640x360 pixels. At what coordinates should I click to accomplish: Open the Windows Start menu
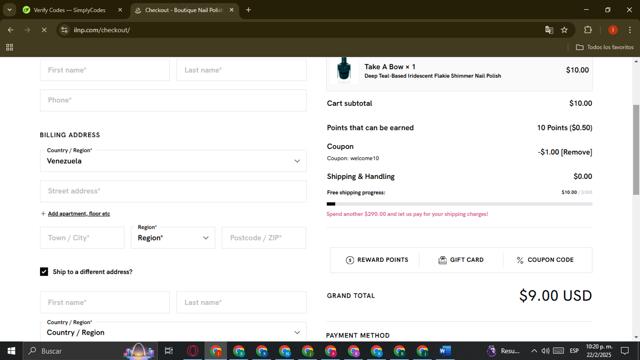(11, 351)
